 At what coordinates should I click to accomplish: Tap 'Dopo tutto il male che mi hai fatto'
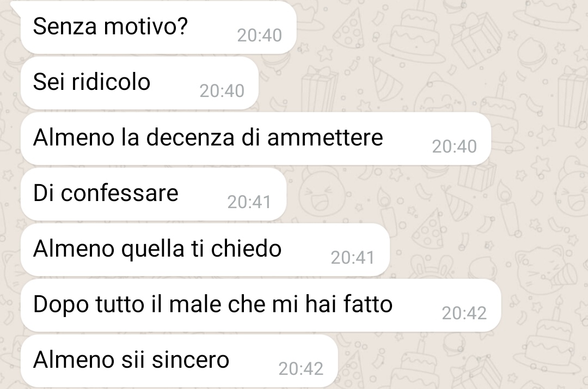coord(261,305)
